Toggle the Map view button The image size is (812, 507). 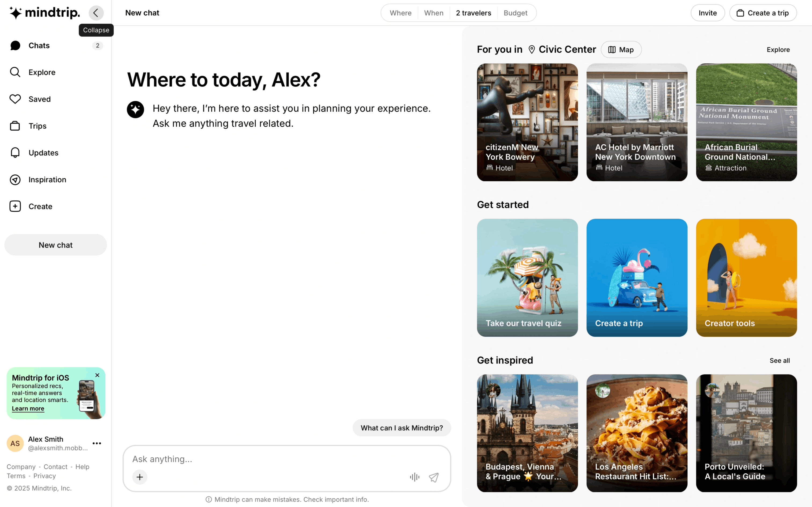pyautogui.click(x=621, y=50)
